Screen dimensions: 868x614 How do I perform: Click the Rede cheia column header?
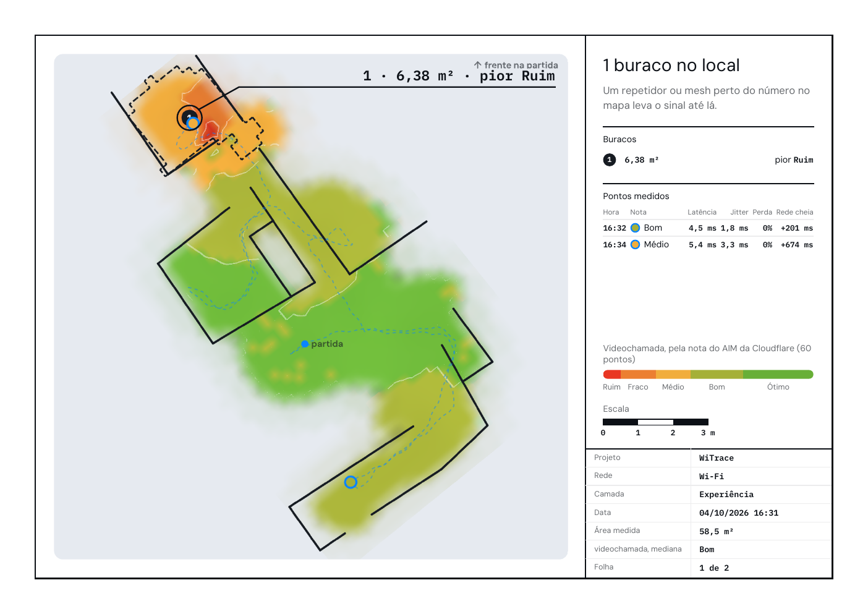pyautogui.click(x=795, y=212)
